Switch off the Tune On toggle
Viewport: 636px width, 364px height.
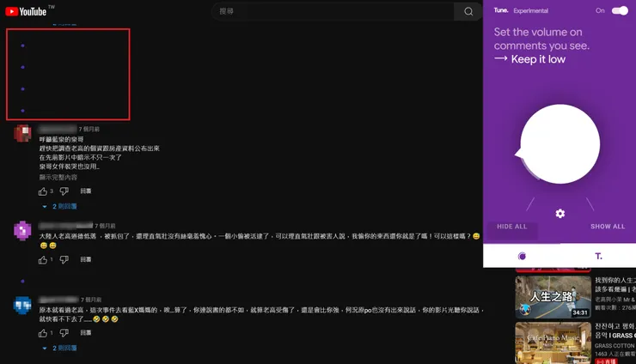pos(620,10)
